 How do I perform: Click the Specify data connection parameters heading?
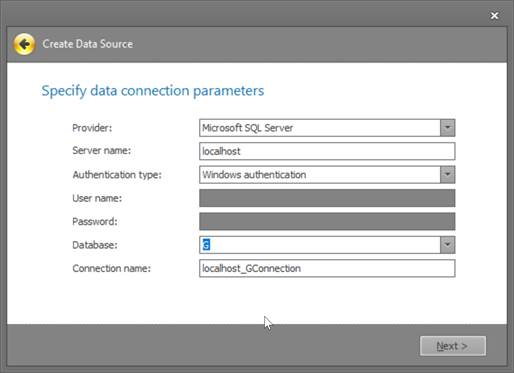pyautogui.click(x=153, y=91)
